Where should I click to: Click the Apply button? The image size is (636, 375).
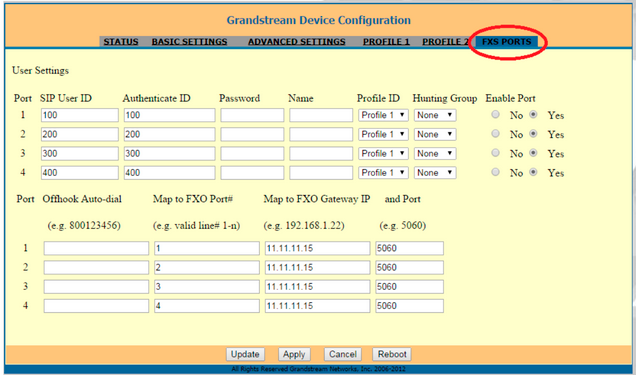coord(294,354)
